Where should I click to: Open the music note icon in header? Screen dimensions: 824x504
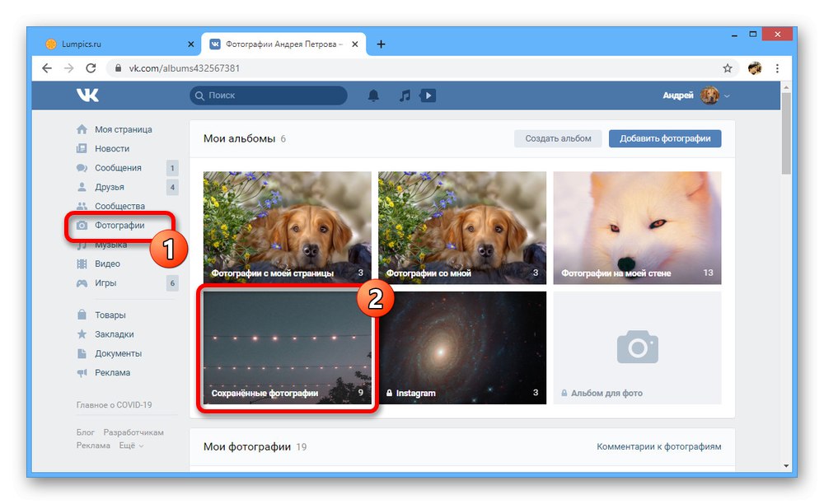(x=405, y=96)
